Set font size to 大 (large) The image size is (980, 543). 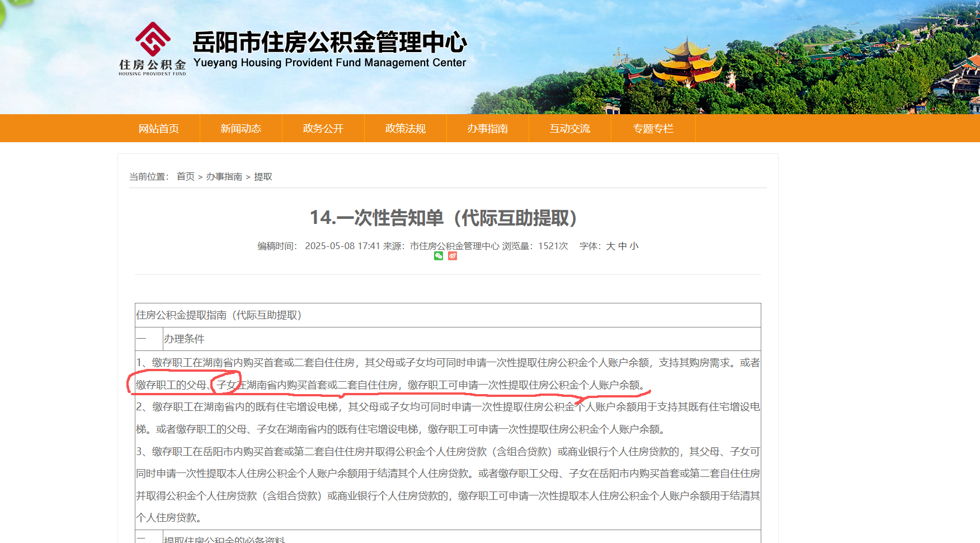[610, 246]
